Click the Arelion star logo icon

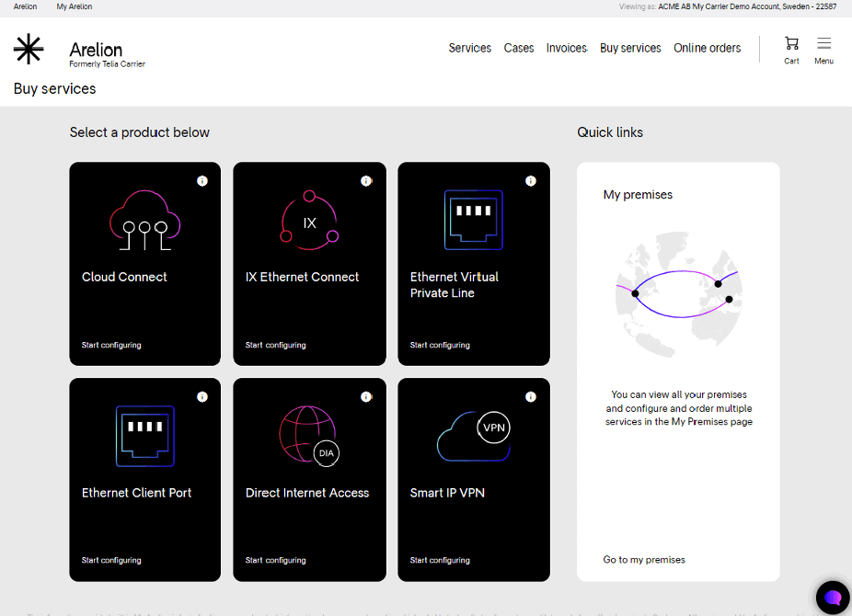coord(29,49)
